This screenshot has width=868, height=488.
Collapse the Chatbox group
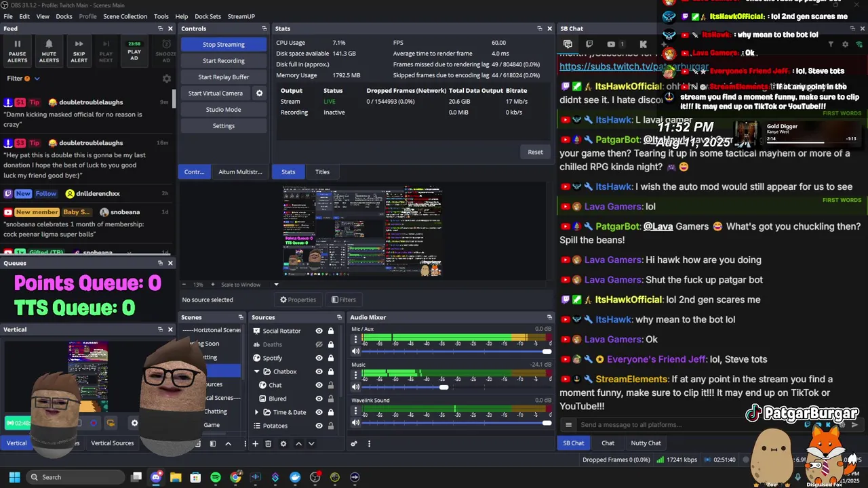(x=257, y=371)
